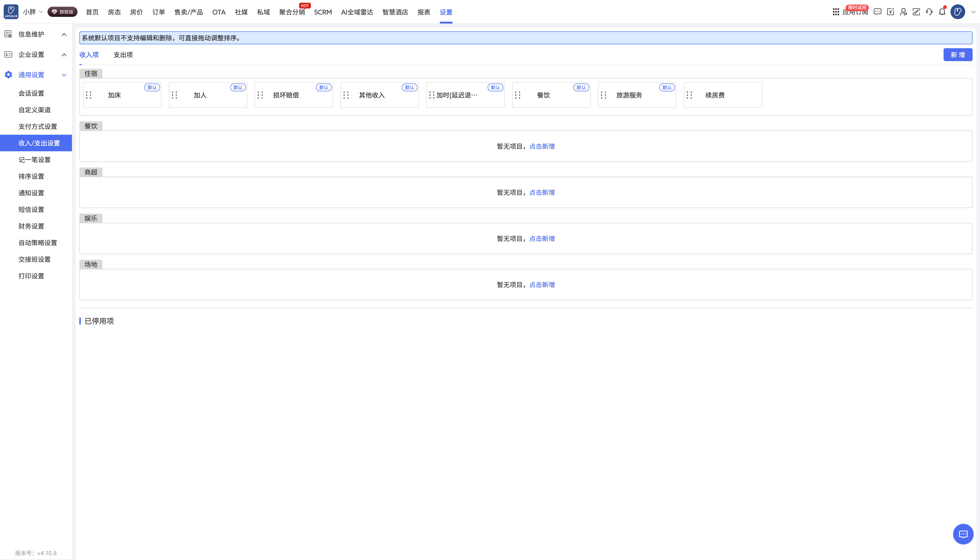Expand the 企业设置 section chevron
Image resolution: width=980 pixels, height=560 pixels.
coord(64,55)
